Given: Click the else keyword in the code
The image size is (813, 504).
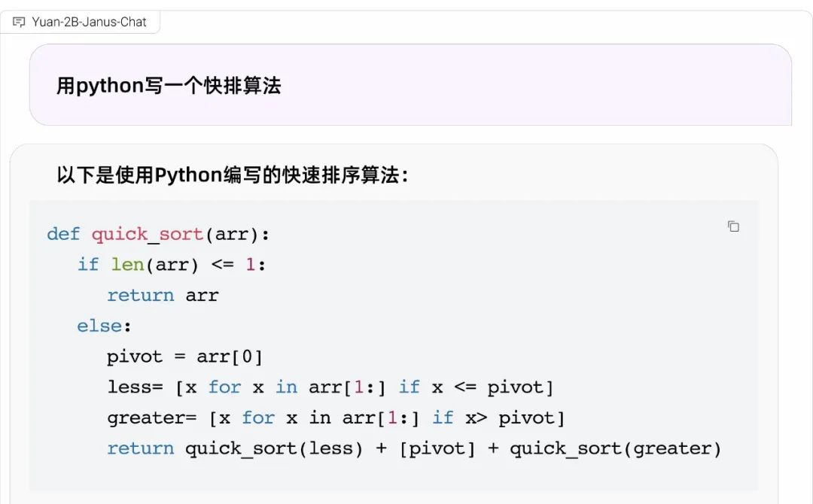Looking at the screenshot, I should [99, 326].
